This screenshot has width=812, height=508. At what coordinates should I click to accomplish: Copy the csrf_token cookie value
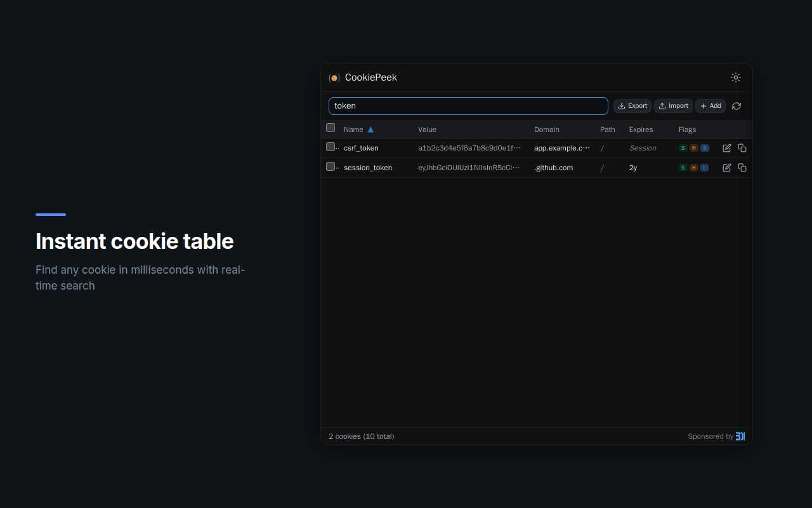click(742, 148)
